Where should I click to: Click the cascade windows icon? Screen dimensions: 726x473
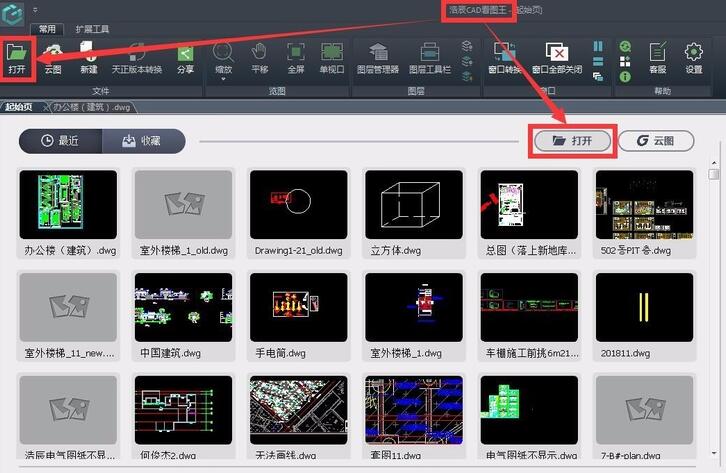point(598,77)
